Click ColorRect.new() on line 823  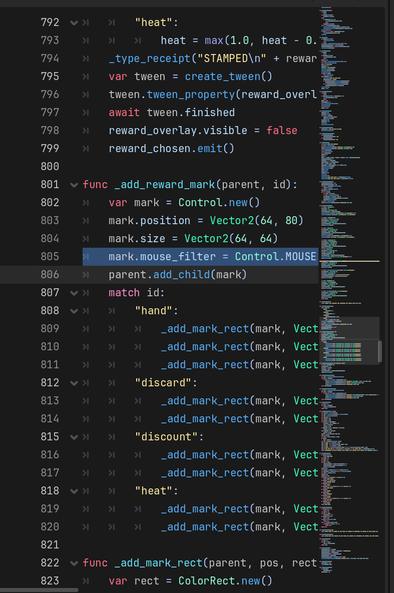click(x=225, y=581)
